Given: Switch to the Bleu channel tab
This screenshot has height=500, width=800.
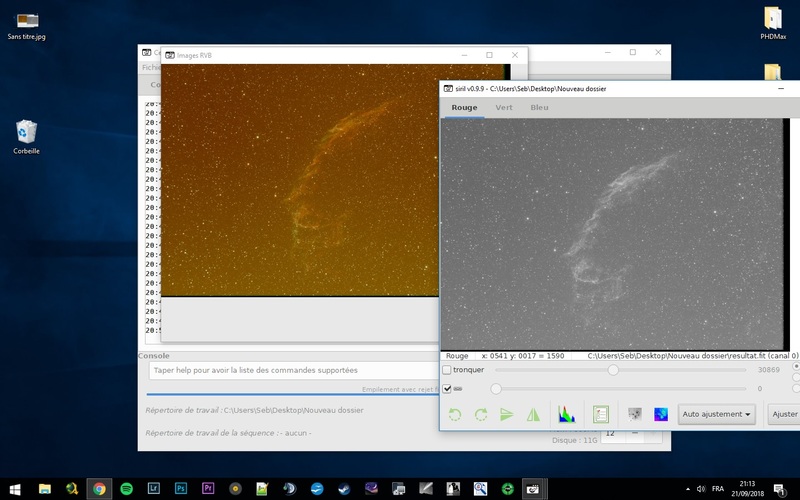Looking at the screenshot, I should (539, 108).
